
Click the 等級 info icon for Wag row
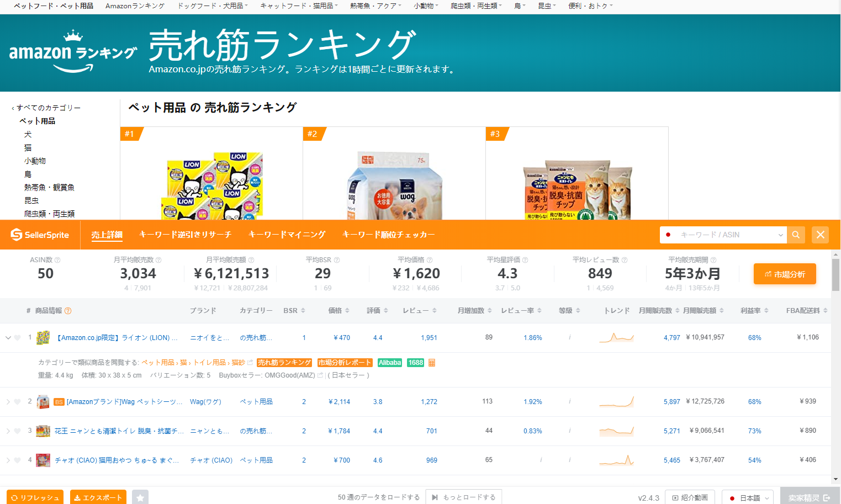[570, 402]
